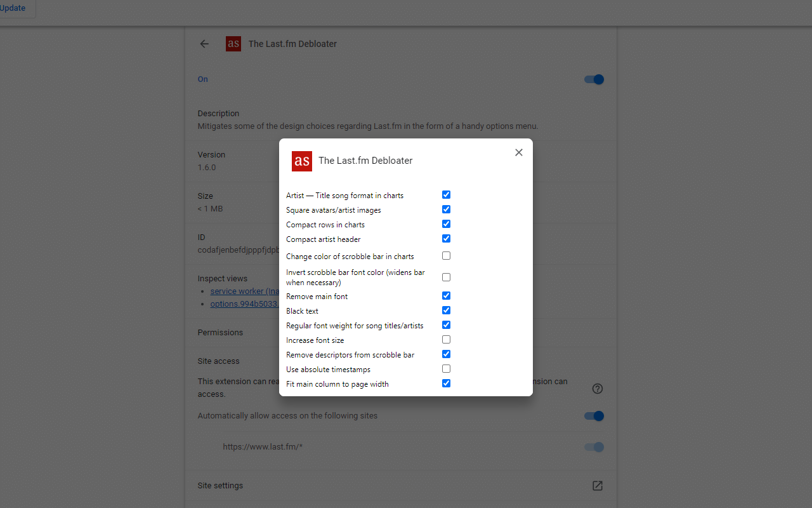Click the "< 1 MB" size value
Screen dimensions: 812x508
tap(210, 209)
